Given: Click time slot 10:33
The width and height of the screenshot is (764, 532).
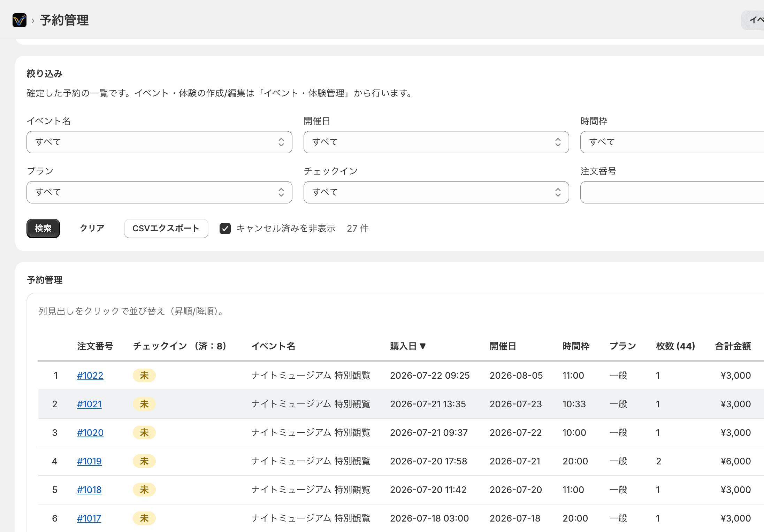Looking at the screenshot, I should [574, 404].
